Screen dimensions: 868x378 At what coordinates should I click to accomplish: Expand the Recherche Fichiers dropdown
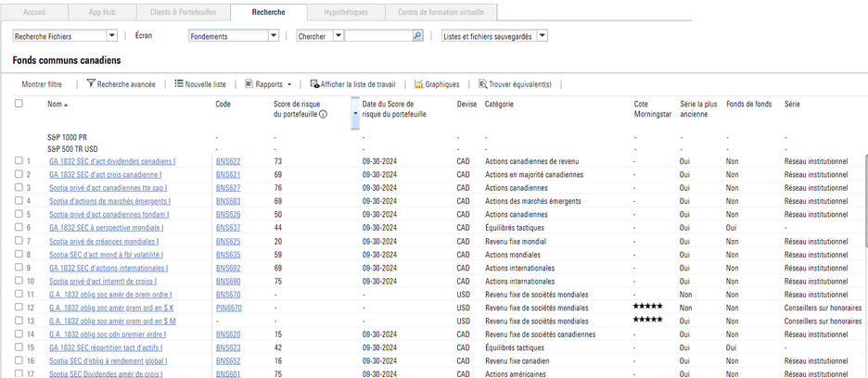pyautogui.click(x=112, y=36)
